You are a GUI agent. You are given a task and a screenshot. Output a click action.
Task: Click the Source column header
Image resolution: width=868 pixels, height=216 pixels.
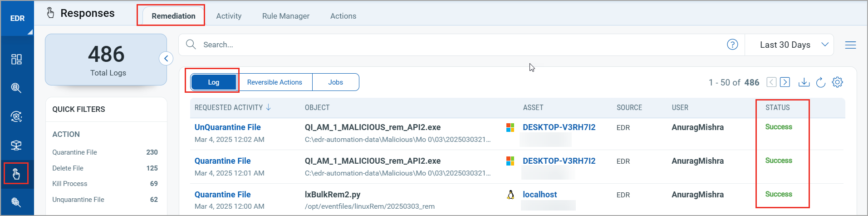(629, 108)
